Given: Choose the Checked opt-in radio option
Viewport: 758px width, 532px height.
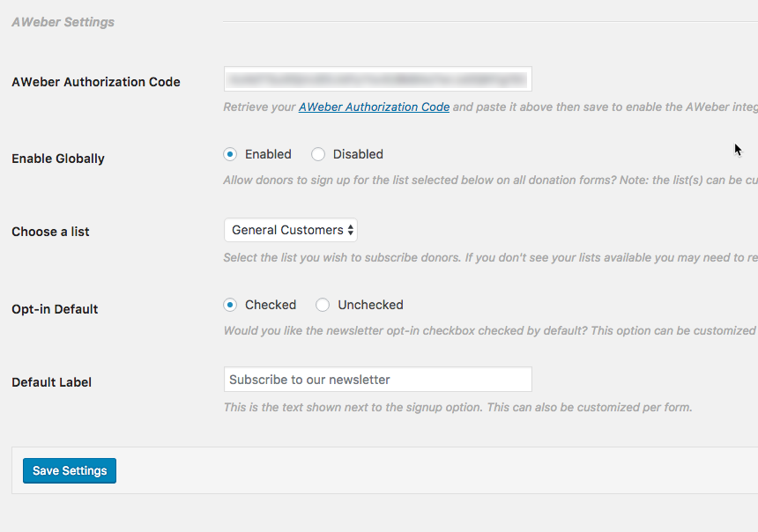Looking at the screenshot, I should point(231,305).
